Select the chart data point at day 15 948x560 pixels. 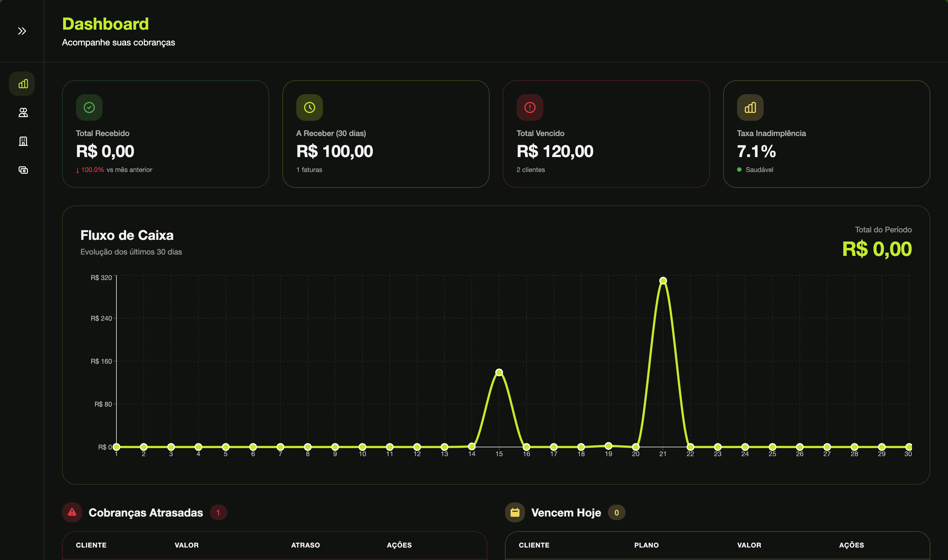tap(499, 372)
